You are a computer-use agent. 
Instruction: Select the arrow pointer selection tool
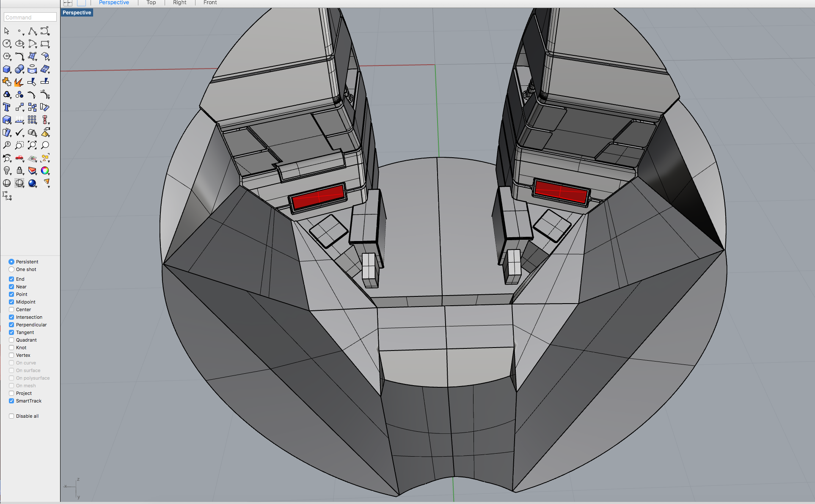coord(7,31)
